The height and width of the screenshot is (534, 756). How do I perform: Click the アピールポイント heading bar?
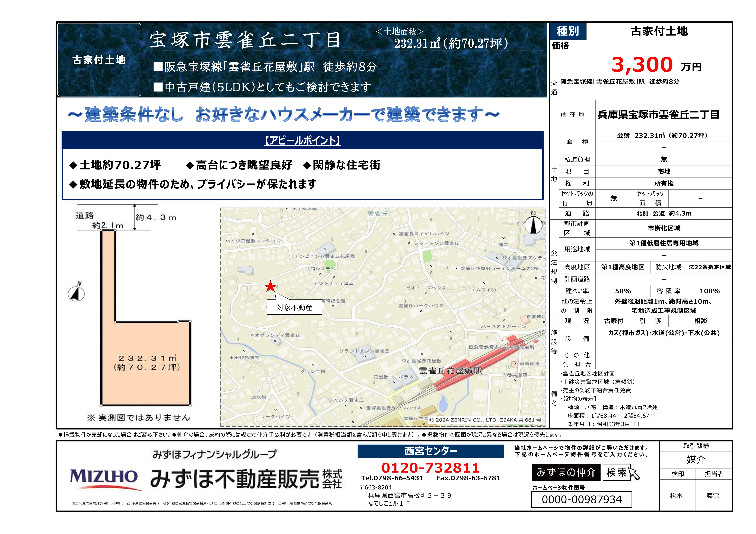[302, 141]
